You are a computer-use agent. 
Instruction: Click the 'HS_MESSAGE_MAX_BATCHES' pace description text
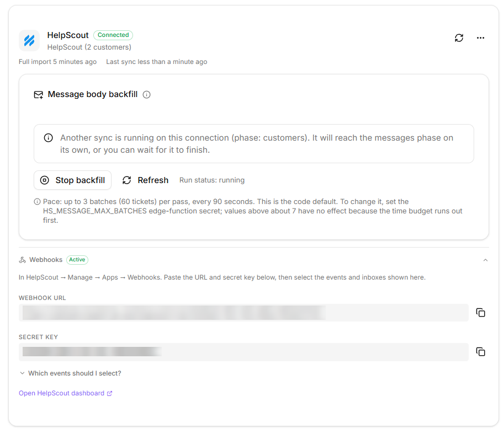click(253, 211)
